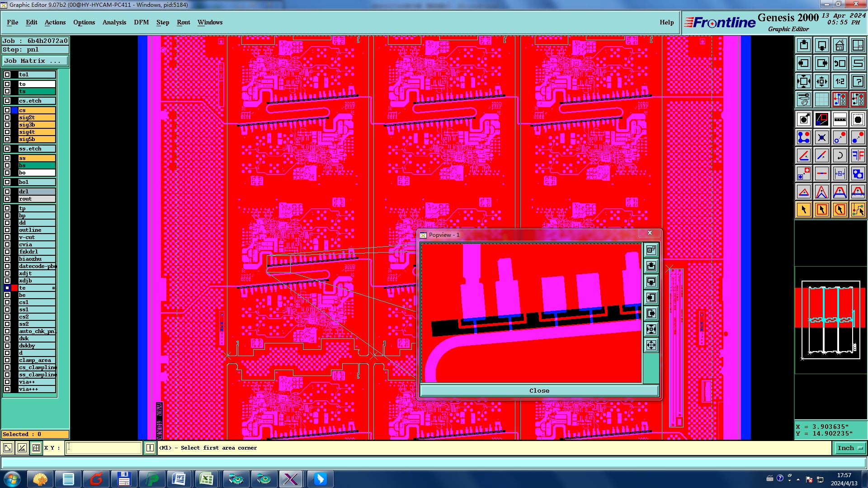868x488 pixels.
Task: Toggle checkbox for layer outline
Action: coord(7,230)
